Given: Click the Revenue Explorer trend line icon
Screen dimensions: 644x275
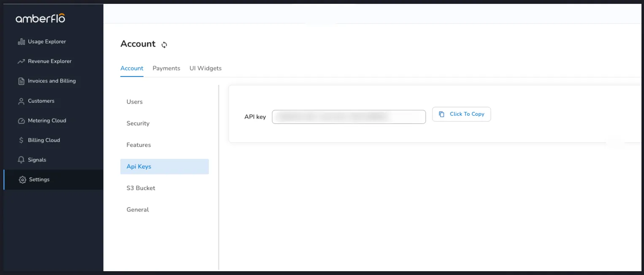Looking at the screenshot, I should click(x=21, y=61).
